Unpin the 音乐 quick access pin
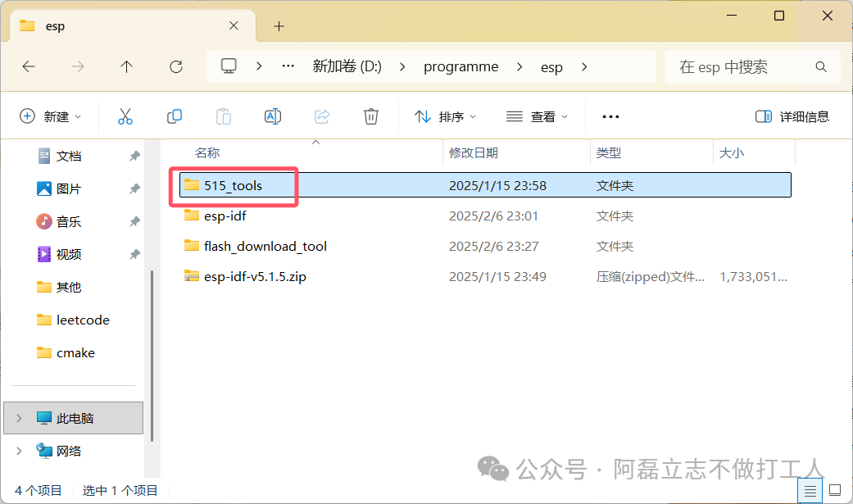The image size is (853, 504). click(x=134, y=221)
